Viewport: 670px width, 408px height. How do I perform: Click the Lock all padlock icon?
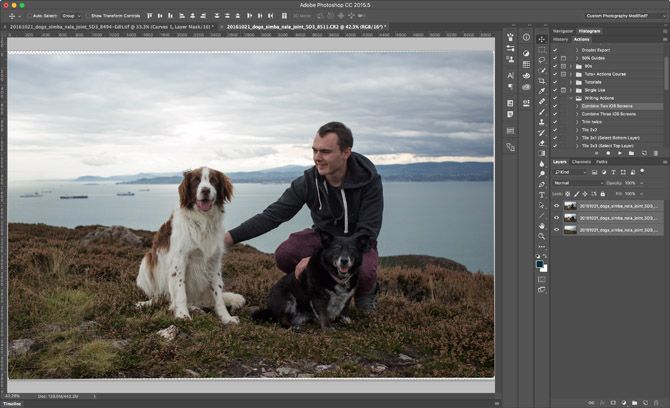602,194
